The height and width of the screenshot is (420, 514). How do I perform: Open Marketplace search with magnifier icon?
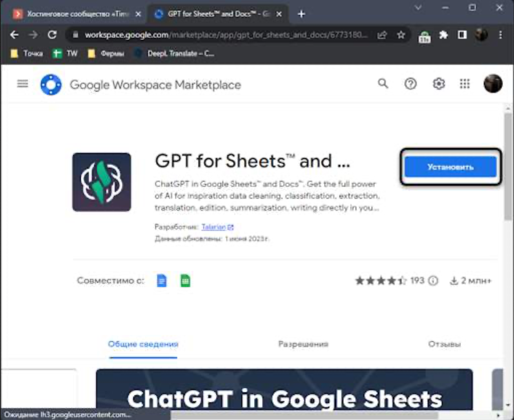pyautogui.click(x=383, y=84)
